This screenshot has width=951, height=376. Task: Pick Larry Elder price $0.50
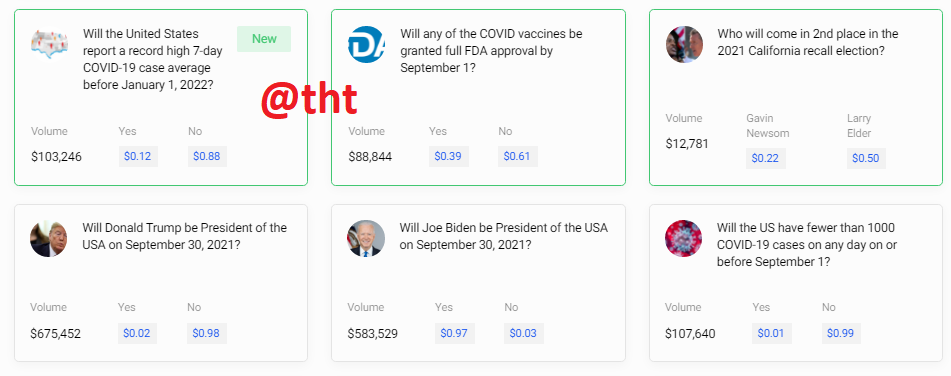(866, 158)
